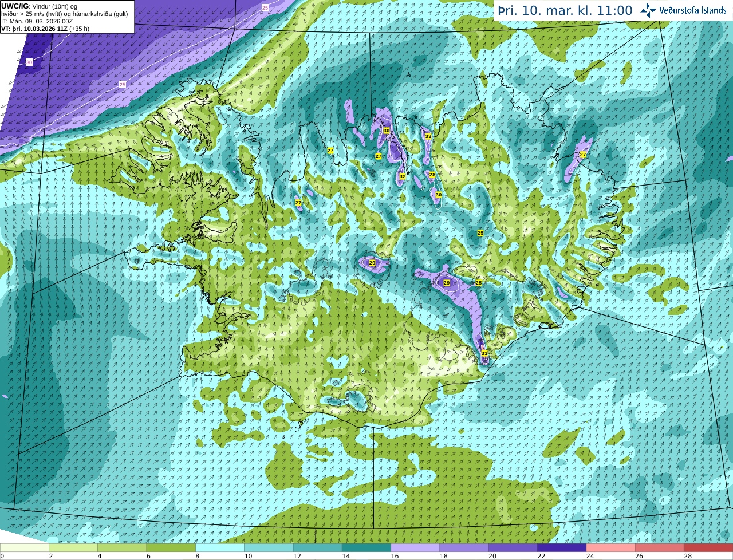This screenshot has height=560, width=733.
Task: Click the legend tick label 8
Action: (x=198, y=556)
